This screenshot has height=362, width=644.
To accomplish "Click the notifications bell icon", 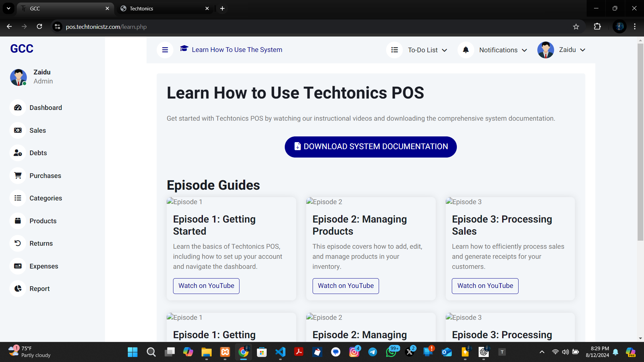I will click(x=466, y=50).
